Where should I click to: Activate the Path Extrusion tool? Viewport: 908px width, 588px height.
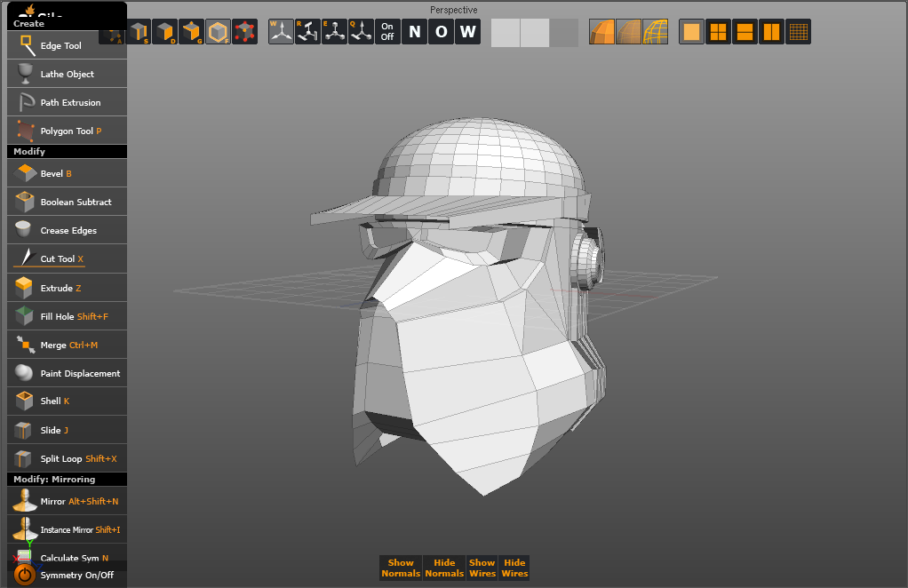point(67,102)
